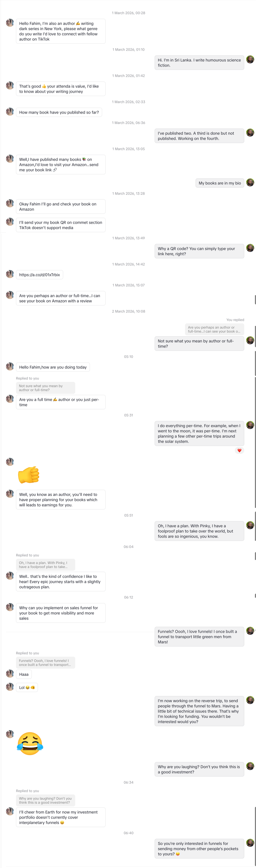Click the avatar beside "My books are in my bio"
The width and height of the screenshot is (256, 868).
click(250, 183)
